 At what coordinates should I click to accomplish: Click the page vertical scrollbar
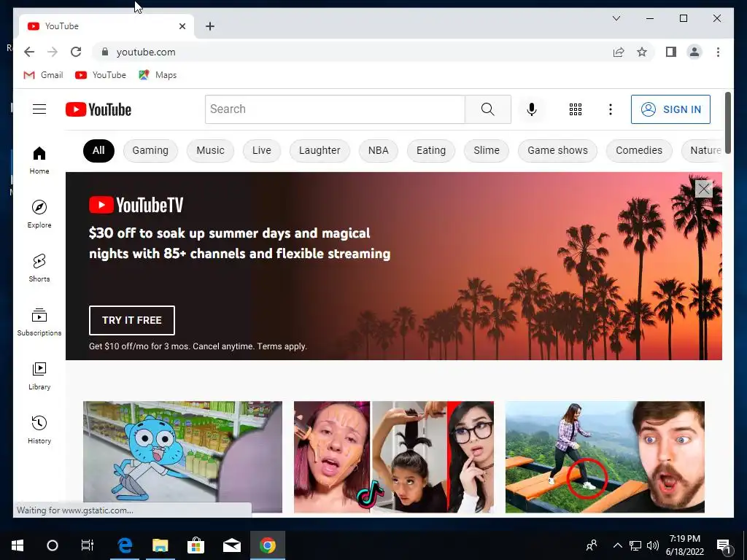coord(727,122)
